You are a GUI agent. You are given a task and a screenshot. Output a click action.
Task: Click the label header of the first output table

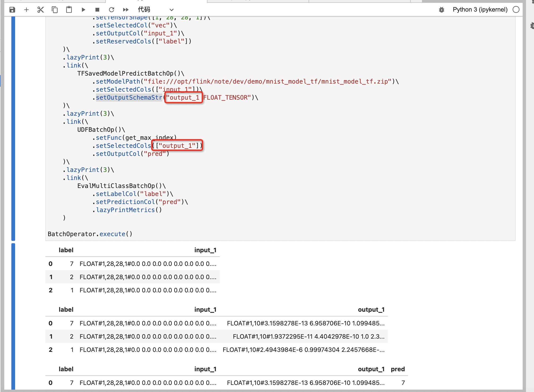66,250
